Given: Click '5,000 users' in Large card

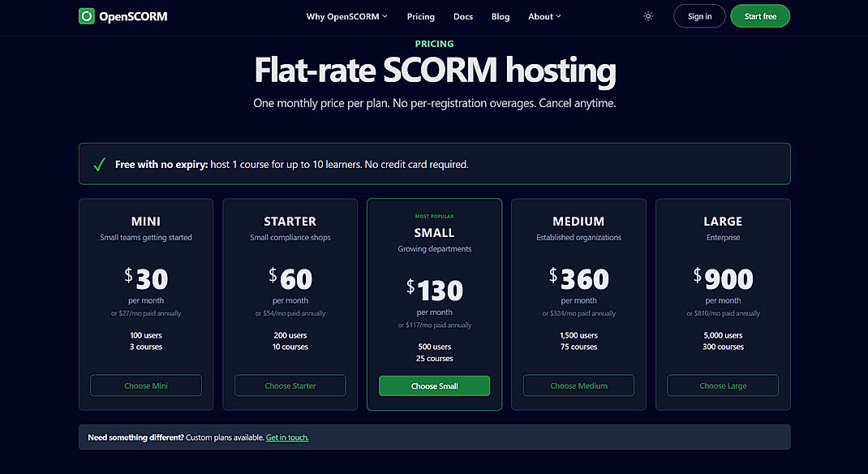Looking at the screenshot, I should tap(723, 335).
